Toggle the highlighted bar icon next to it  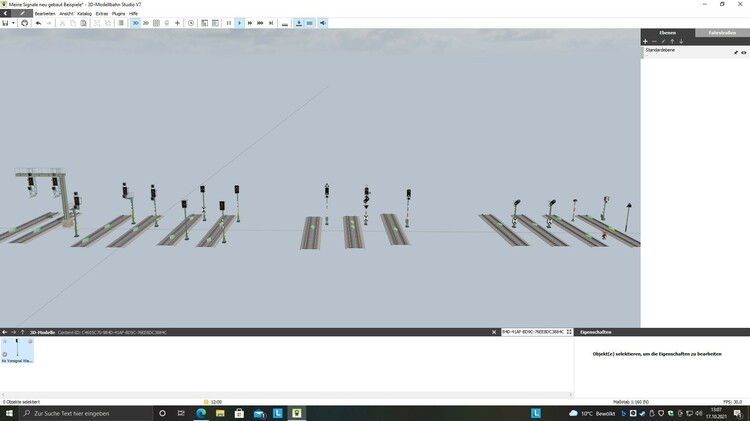tap(309, 23)
